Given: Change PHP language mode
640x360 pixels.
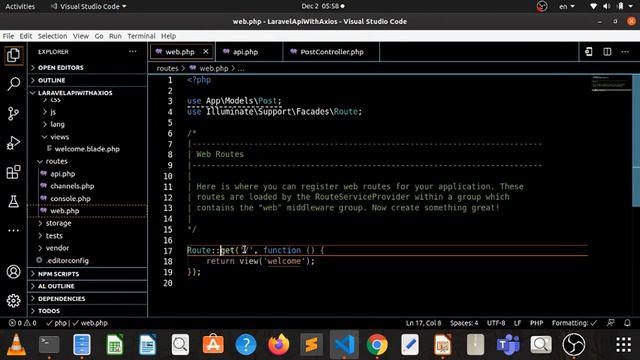Looking at the screenshot, I should point(536,323).
